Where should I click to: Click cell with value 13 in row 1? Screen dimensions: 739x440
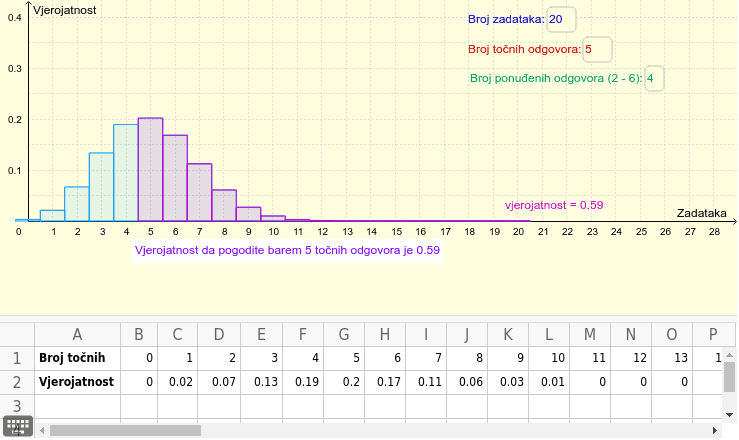coord(672,359)
